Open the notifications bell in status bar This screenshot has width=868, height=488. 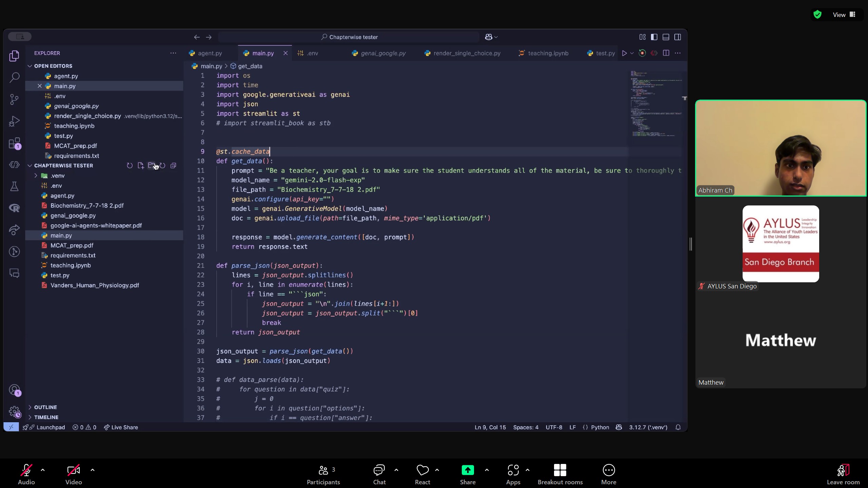(678, 427)
